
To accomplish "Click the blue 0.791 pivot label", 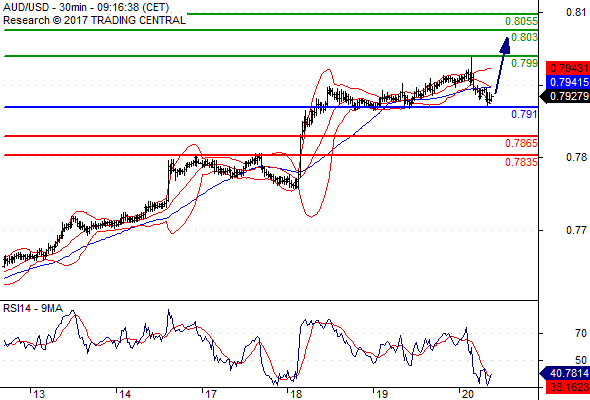I will (x=524, y=114).
